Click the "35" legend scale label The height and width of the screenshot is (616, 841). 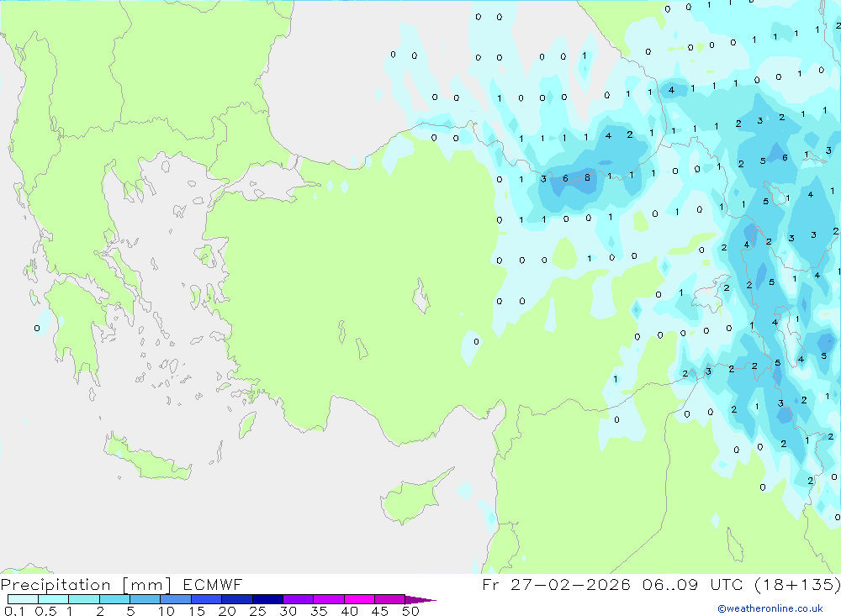click(x=319, y=611)
